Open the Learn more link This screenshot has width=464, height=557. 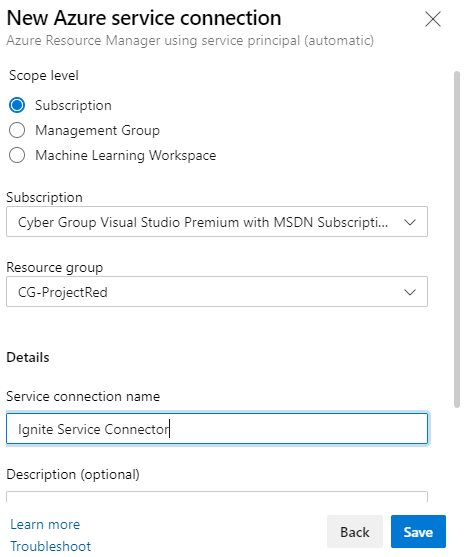pyautogui.click(x=45, y=524)
